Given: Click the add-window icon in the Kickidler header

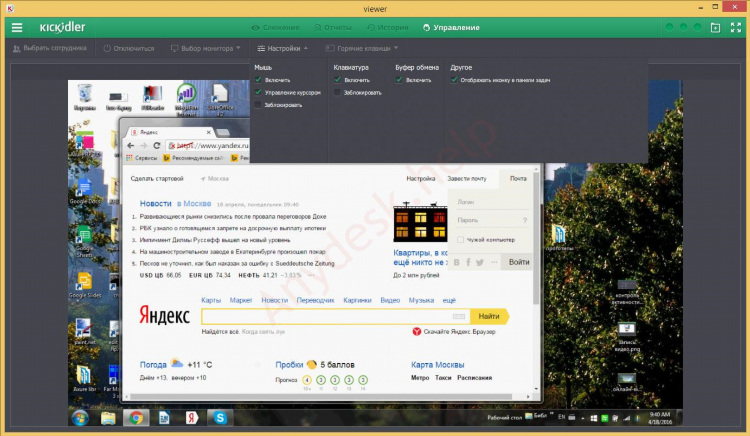Looking at the screenshot, I should click(x=715, y=28).
